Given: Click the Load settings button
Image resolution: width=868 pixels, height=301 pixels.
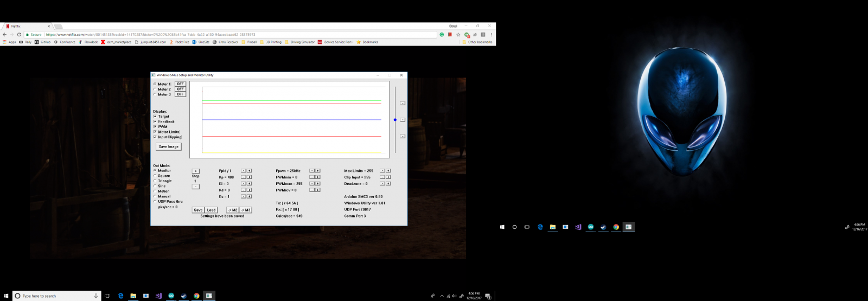Looking at the screenshot, I should click(x=211, y=210).
